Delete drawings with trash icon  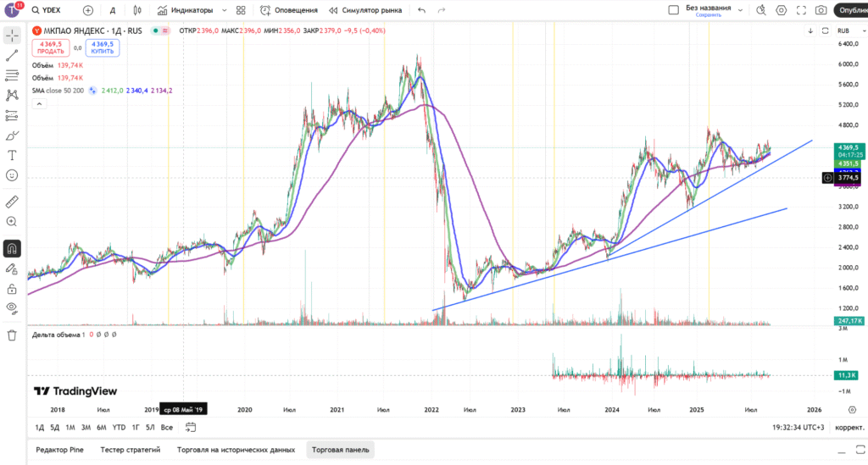12,335
